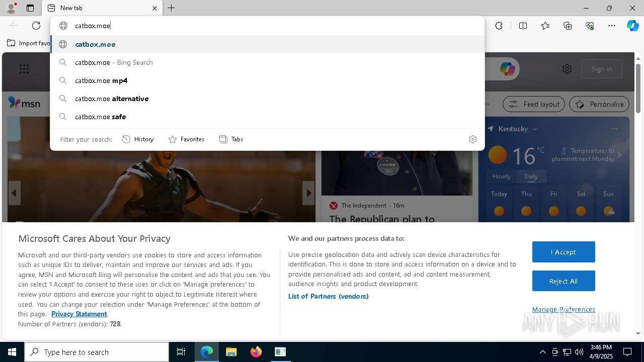644x362 pixels.
Task: Open Task View in the taskbar
Action: point(181,352)
